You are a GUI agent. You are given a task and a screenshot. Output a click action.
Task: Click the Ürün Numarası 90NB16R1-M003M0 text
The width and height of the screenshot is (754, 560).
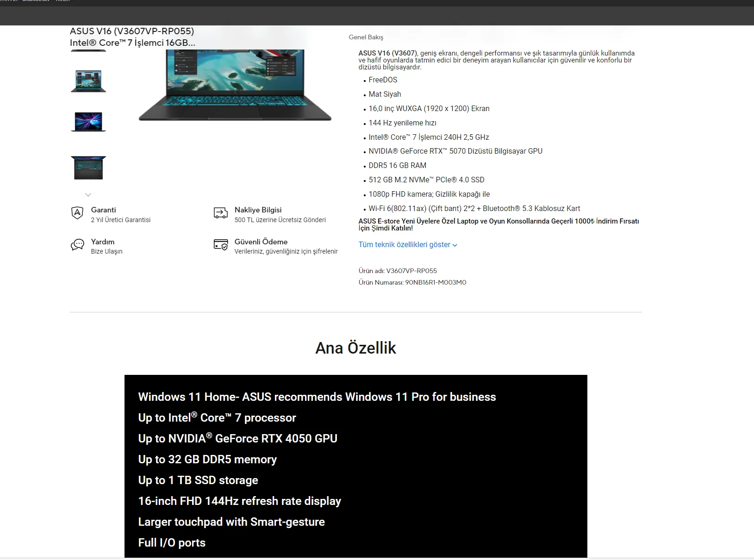click(x=412, y=283)
